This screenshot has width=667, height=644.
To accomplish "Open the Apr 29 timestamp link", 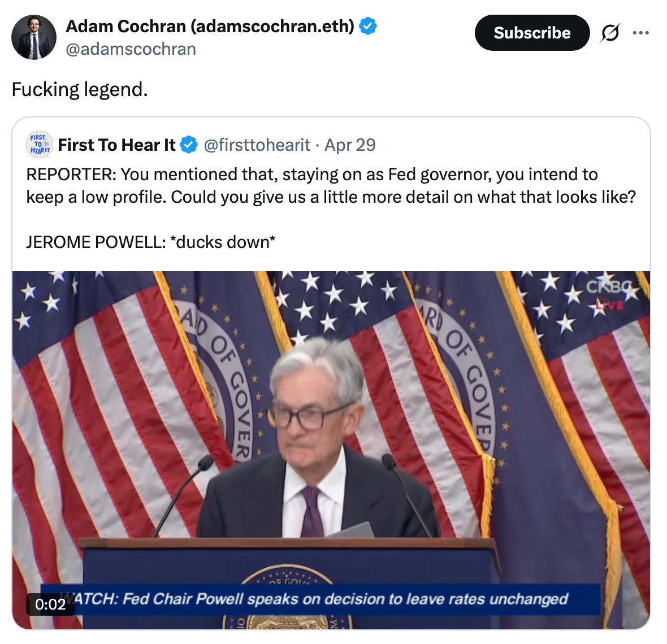I will tap(350, 145).
